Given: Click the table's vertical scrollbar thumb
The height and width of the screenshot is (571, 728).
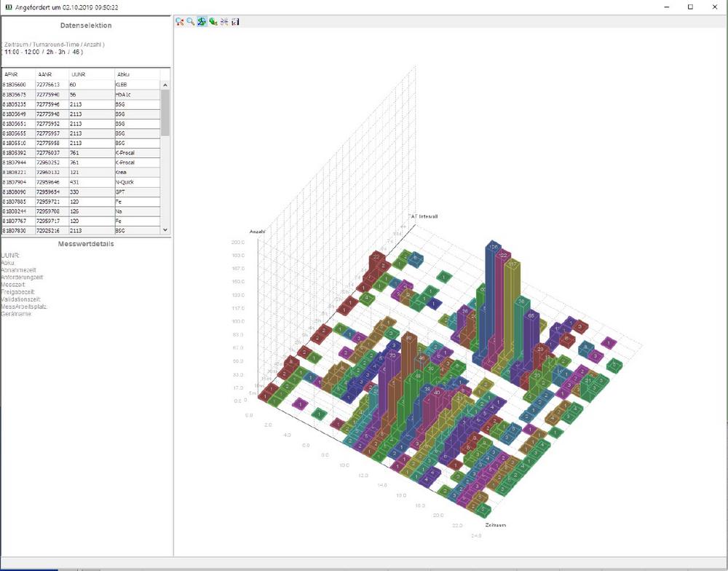Looking at the screenshot, I should coord(165,113).
